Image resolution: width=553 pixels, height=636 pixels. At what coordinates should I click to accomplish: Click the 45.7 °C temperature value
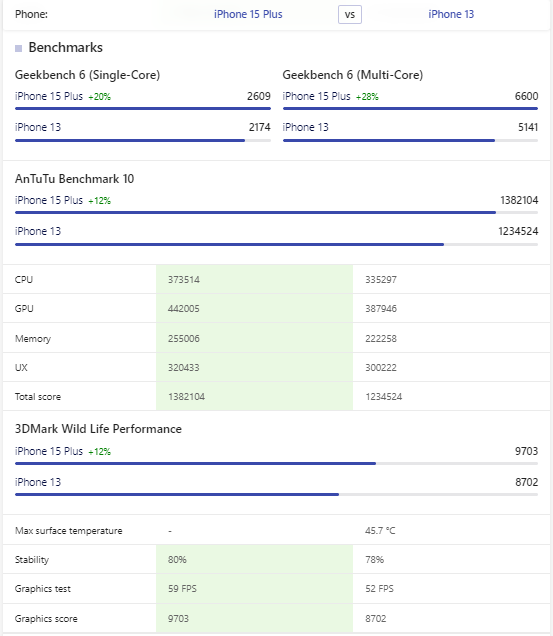pyautogui.click(x=380, y=531)
